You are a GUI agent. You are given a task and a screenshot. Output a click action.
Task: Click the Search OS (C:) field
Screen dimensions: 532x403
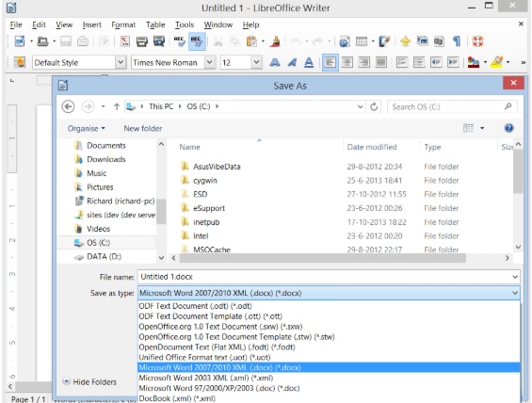tap(452, 106)
